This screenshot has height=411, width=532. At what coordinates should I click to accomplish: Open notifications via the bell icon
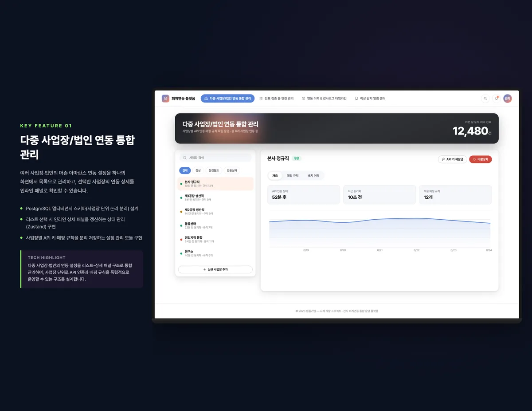click(x=497, y=99)
